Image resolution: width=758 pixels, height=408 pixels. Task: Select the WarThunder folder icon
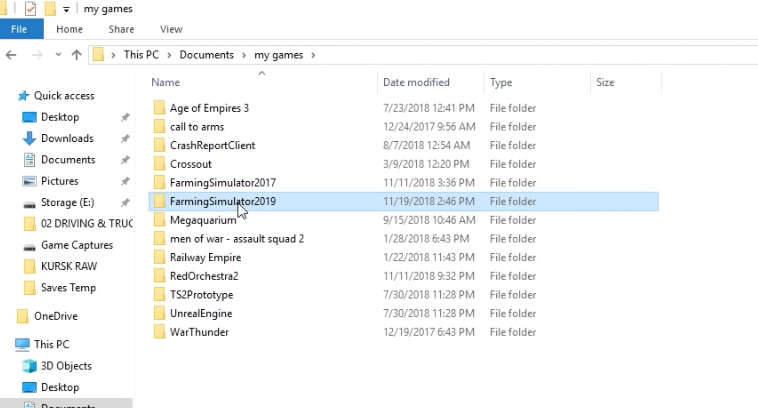[158, 332]
